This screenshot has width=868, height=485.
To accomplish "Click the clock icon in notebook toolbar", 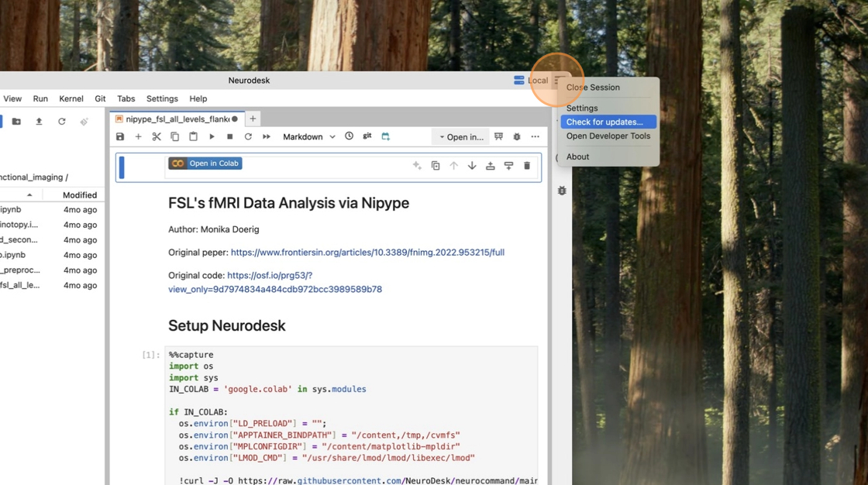I will click(349, 136).
